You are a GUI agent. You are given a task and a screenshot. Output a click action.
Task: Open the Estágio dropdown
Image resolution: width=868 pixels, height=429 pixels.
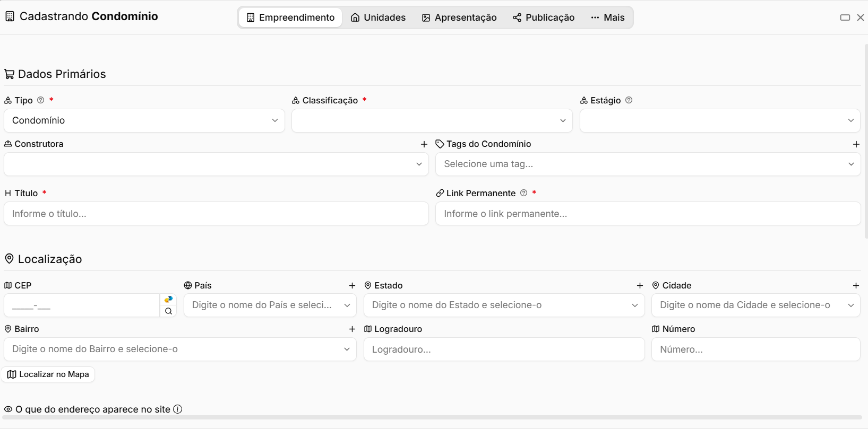(720, 121)
